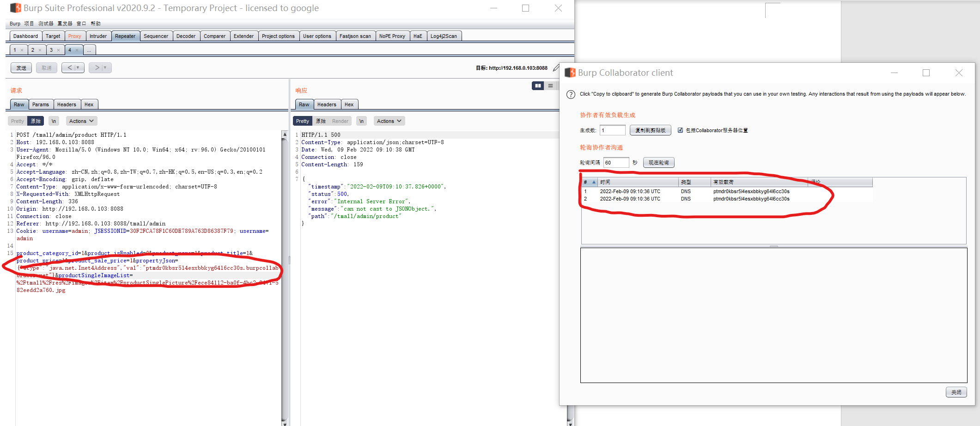Image resolution: width=980 pixels, height=426 pixels.
Task: Switch to side-by-side split view layout
Action: pyautogui.click(x=538, y=85)
